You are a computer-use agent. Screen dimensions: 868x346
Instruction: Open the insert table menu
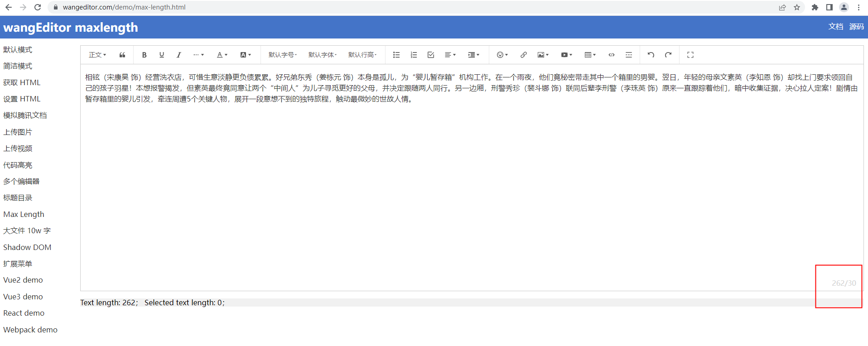click(590, 55)
